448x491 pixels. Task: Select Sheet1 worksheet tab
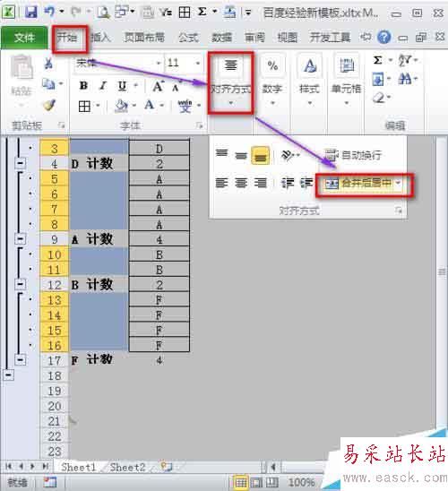[78, 467]
